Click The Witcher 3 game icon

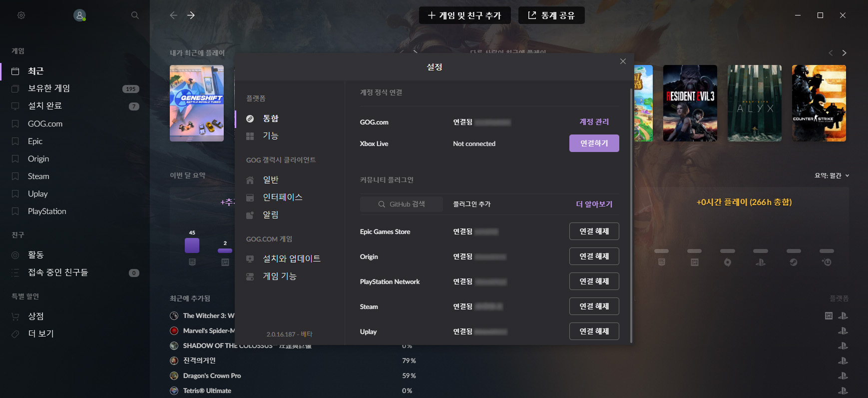tap(174, 315)
